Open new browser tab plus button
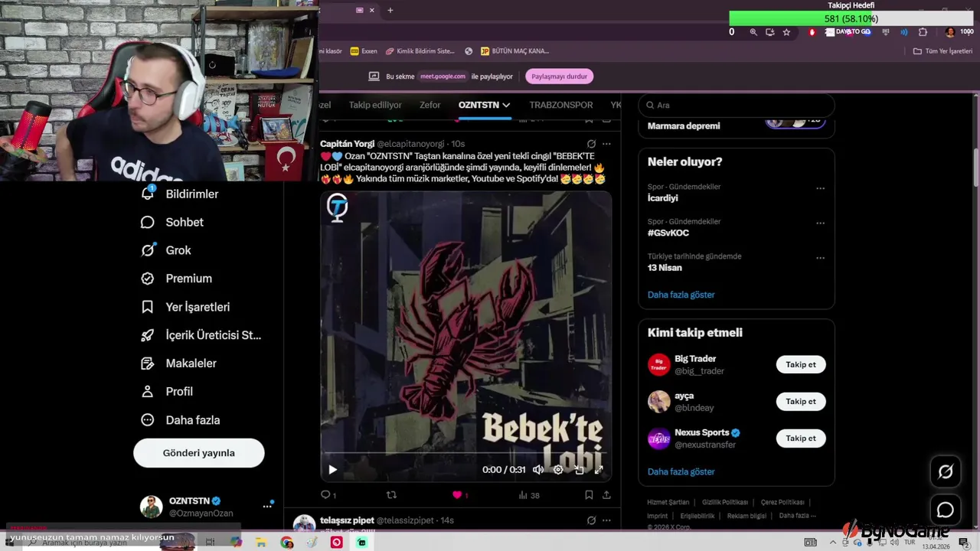Image resolution: width=980 pixels, height=551 pixels. pyautogui.click(x=390, y=10)
